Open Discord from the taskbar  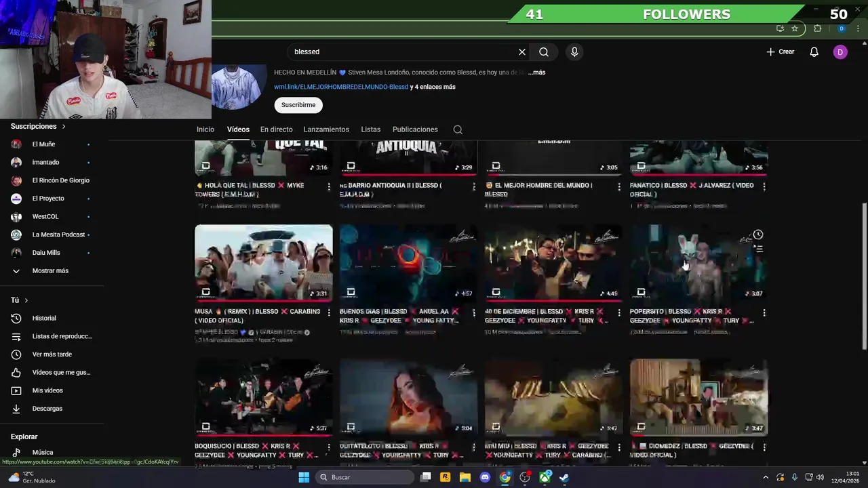485,477
